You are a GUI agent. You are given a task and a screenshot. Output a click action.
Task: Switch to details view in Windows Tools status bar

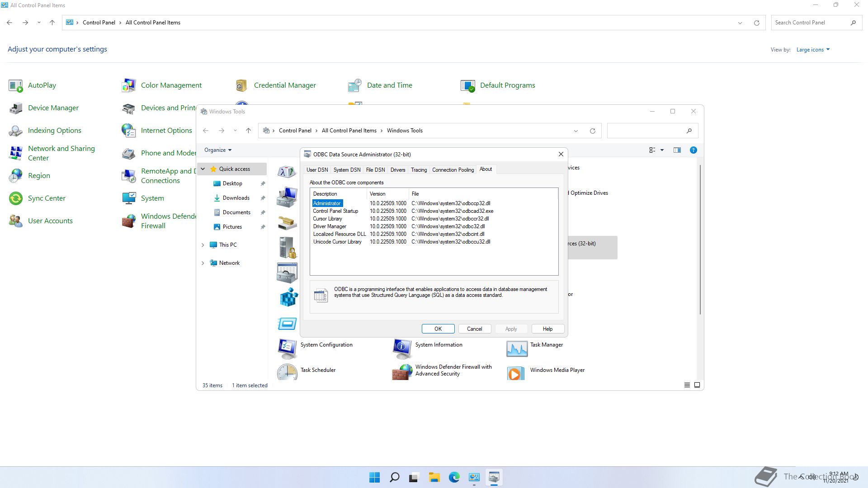tap(687, 385)
